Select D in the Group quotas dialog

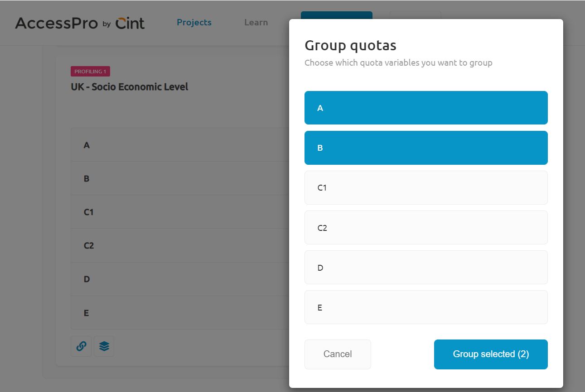(x=426, y=267)
